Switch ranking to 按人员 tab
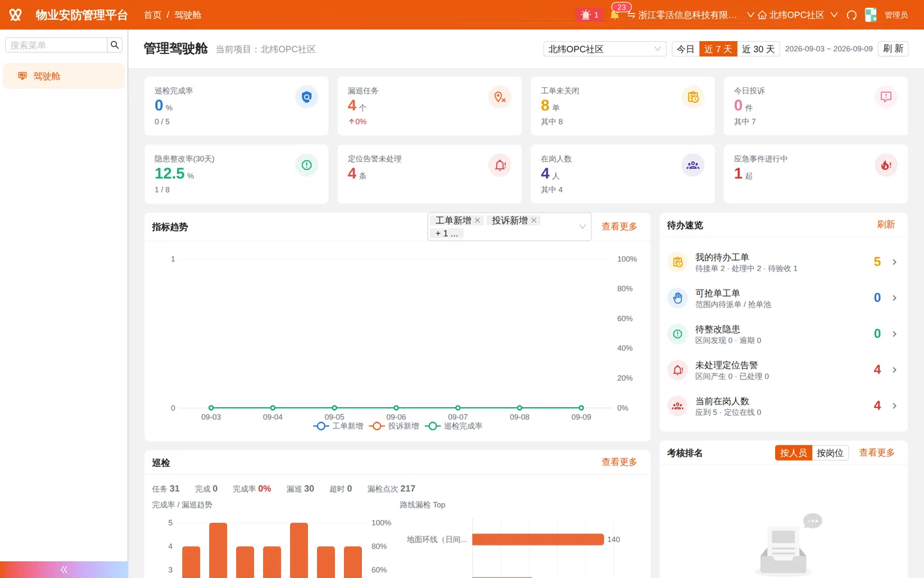 click(x=793, y=453)
